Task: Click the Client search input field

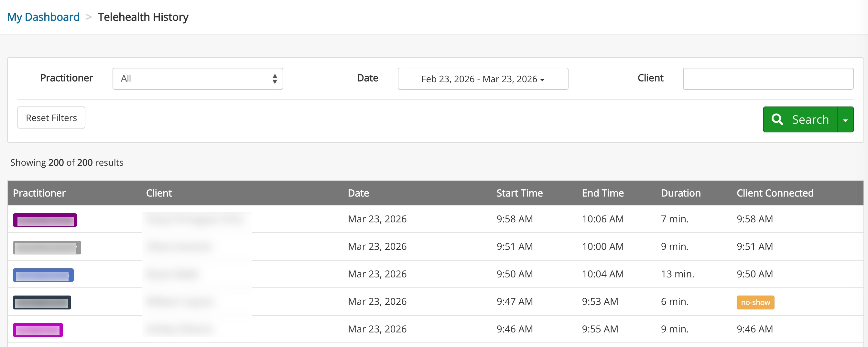Action: tap(768, 79)
